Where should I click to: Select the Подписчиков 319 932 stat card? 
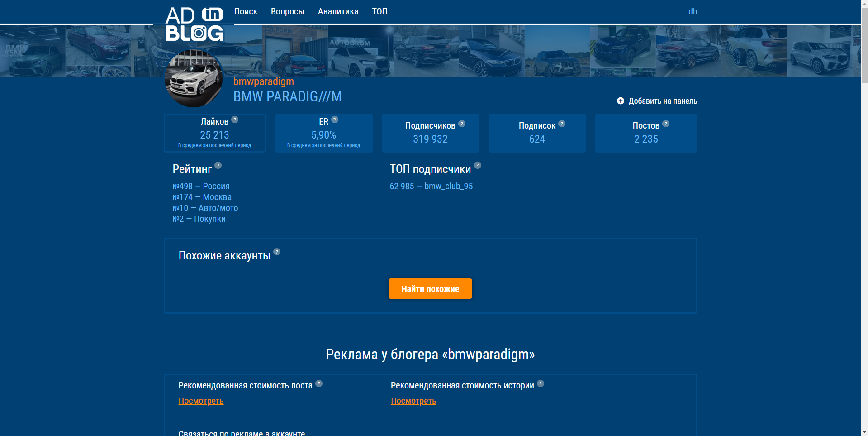coord(430,133)
